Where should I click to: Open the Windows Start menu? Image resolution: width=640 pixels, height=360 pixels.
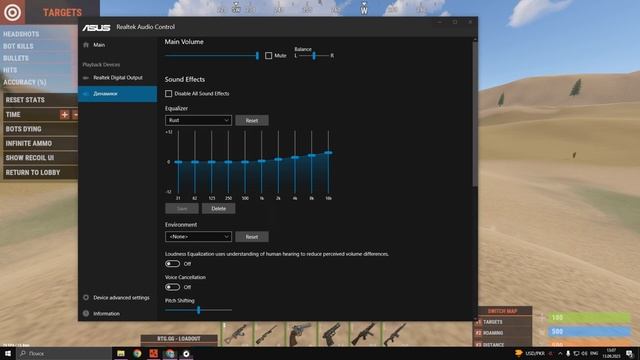pos(8,353)
